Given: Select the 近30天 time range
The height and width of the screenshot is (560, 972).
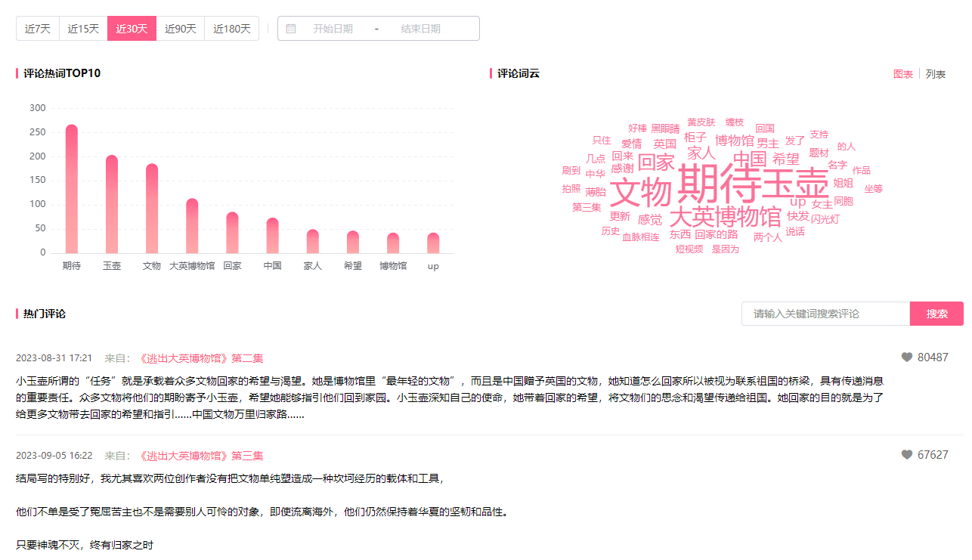Looking at the screenshot, I should tap(132, 29).
